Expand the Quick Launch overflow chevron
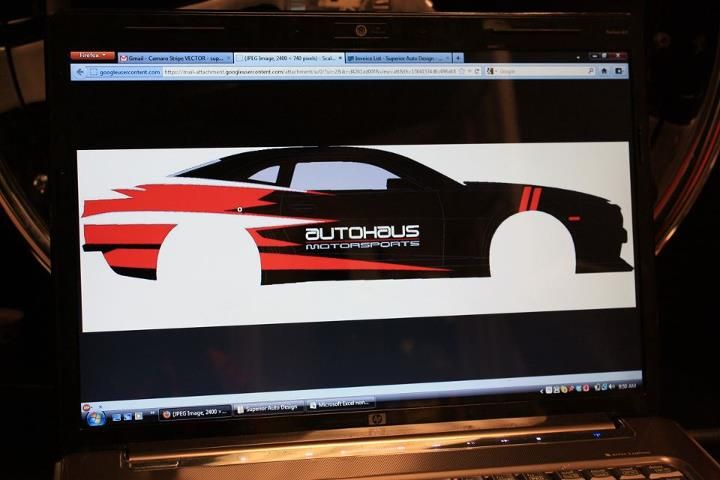Viewport: 720px width, 480px height. click(152, 413)
